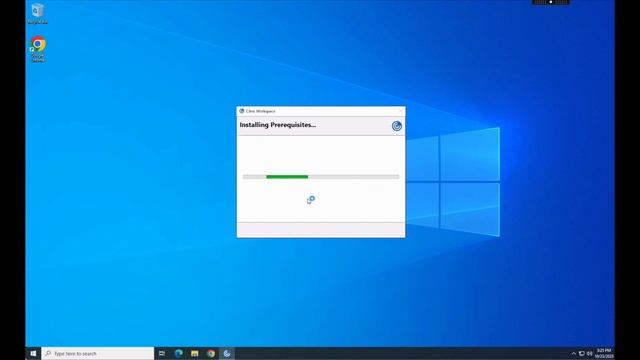Select the Citrix Workspace installer taskbar icon
This screenshot has height=360, width=640.
click(227, 353)
